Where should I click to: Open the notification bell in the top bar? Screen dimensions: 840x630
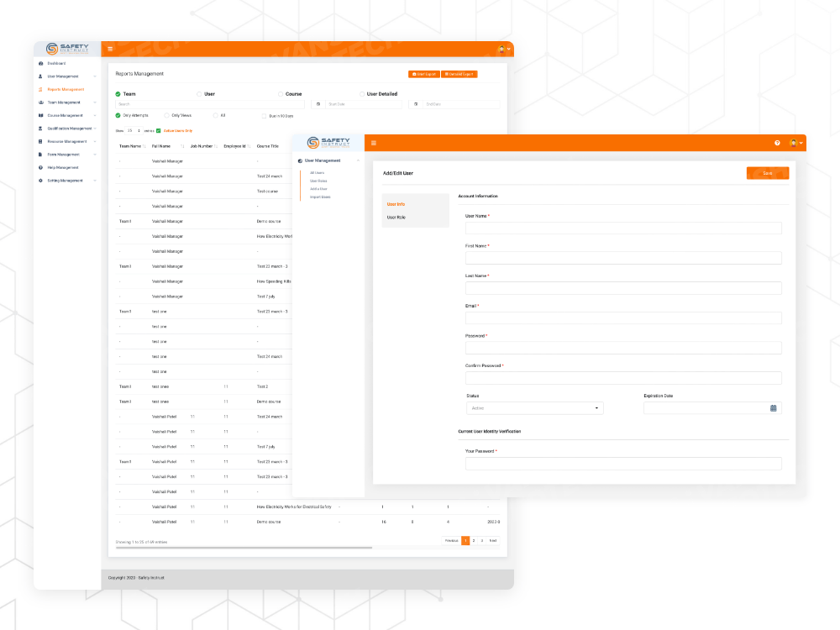(x=501, y=49)
